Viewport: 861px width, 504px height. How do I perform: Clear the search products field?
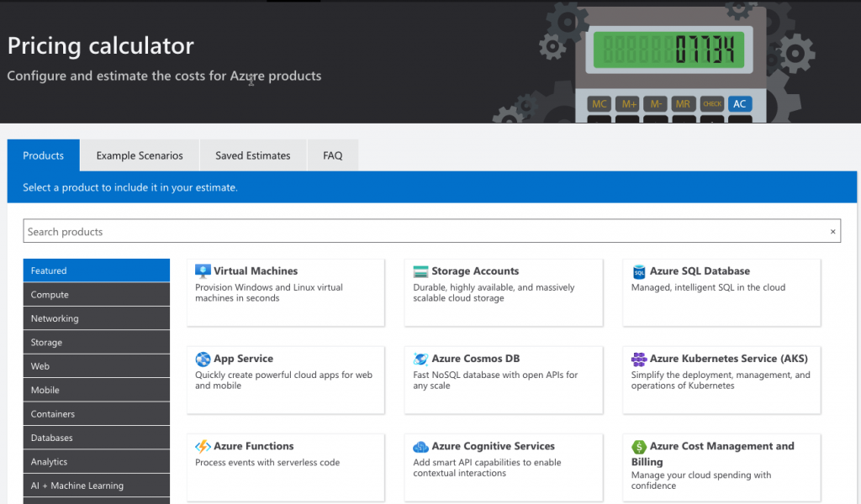(x=832, y=232)
